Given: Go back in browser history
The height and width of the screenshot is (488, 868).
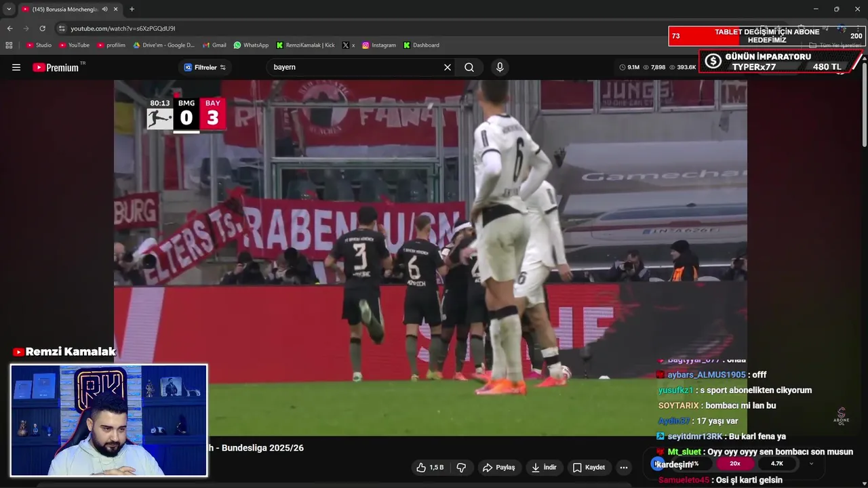Looking at the screenshot, I should 9,28.
